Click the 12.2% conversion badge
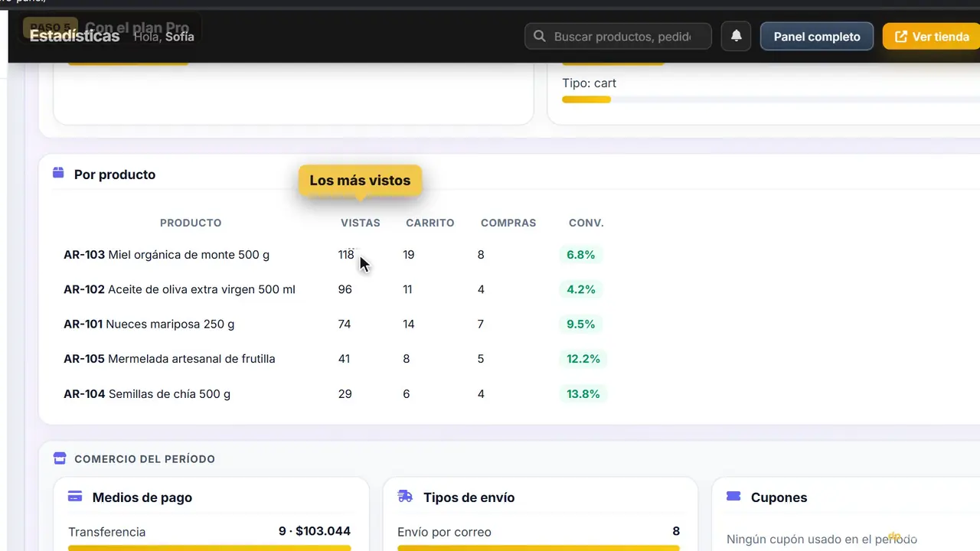The image size is (980, 551). click(583, 358)
